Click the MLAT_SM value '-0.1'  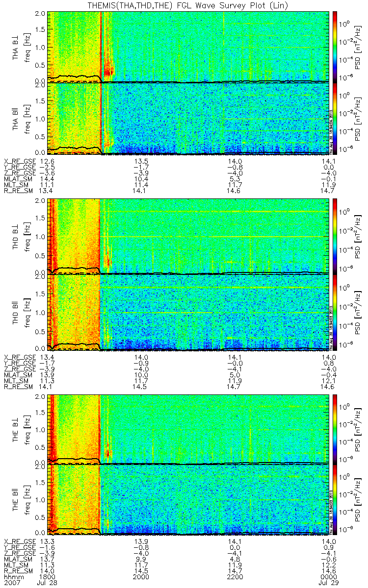tap(329, 180)
